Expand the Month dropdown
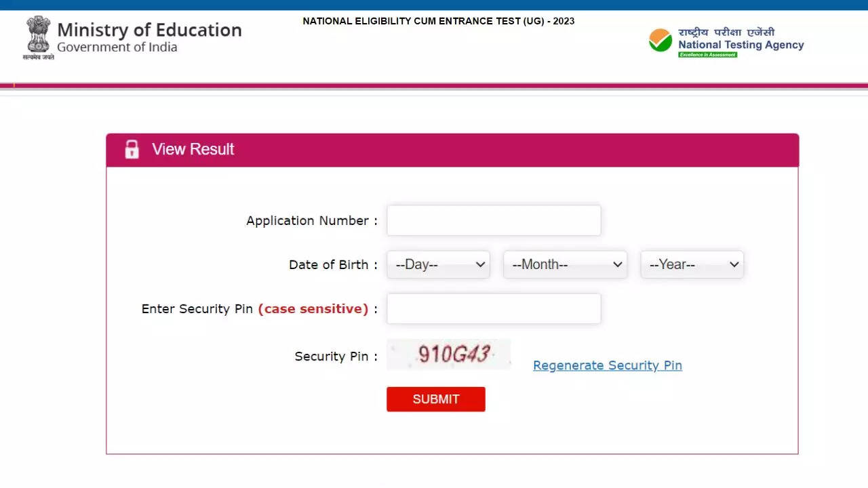Screen dimensions: 868x488 pos(565,264)
